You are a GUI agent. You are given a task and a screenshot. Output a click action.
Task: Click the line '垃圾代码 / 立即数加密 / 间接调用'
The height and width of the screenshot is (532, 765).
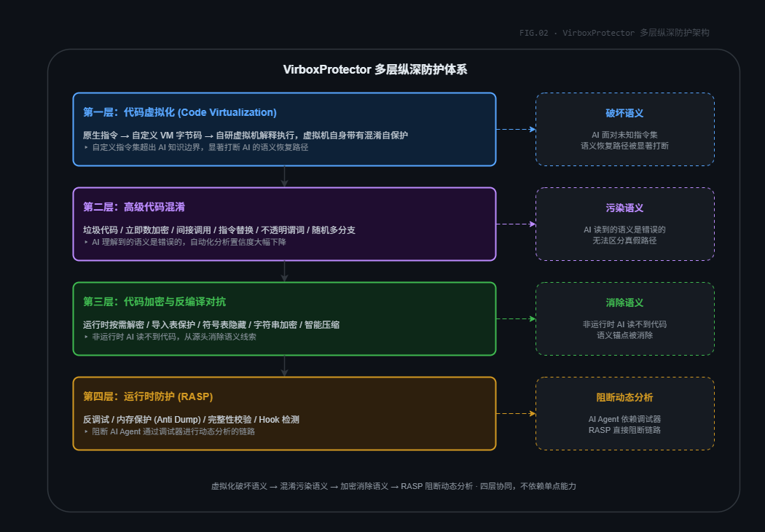(219, 230)
